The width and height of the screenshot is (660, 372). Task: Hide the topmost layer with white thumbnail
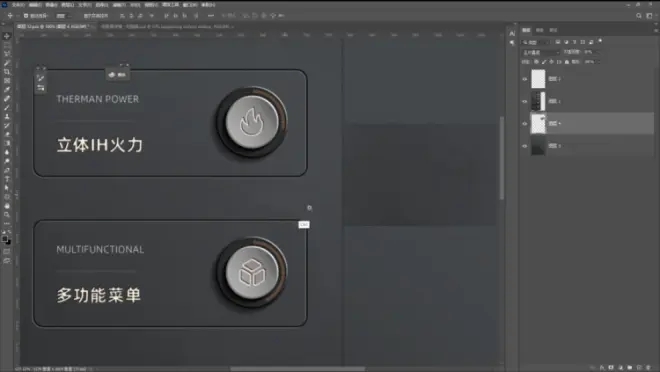[x=524, y=79]
